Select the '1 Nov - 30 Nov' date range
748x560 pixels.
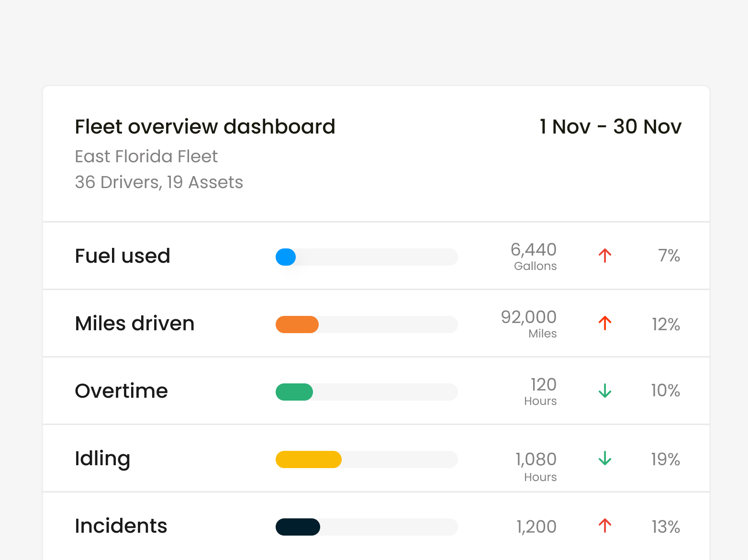click(610, 127)
